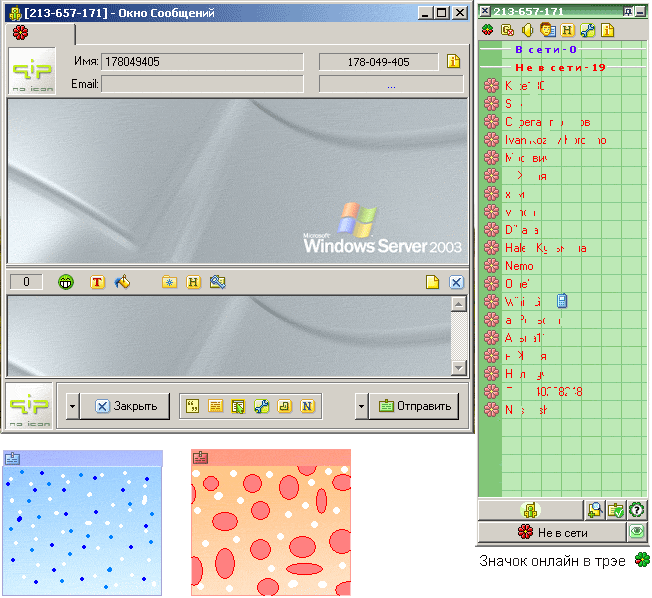Viewport: 652px width, 598px height.
Task: Click the orange T font icon
Action: tap(97, 282)
